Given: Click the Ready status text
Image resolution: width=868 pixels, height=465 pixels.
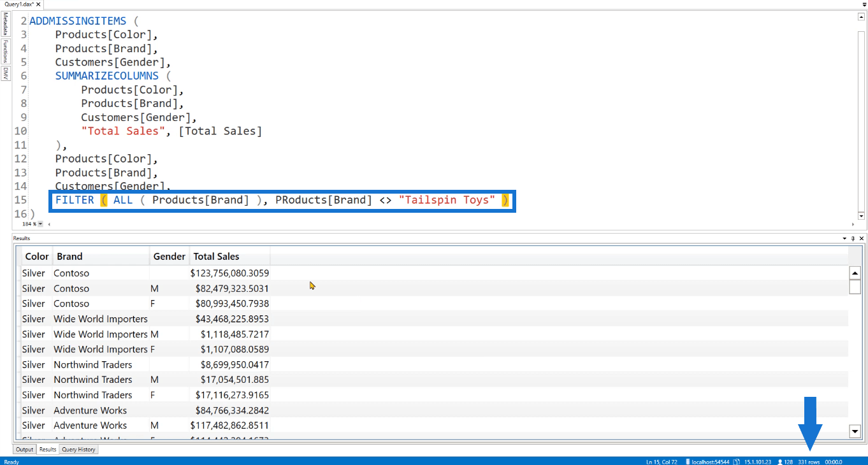Looking at the screenshot, I should (11, 462).
